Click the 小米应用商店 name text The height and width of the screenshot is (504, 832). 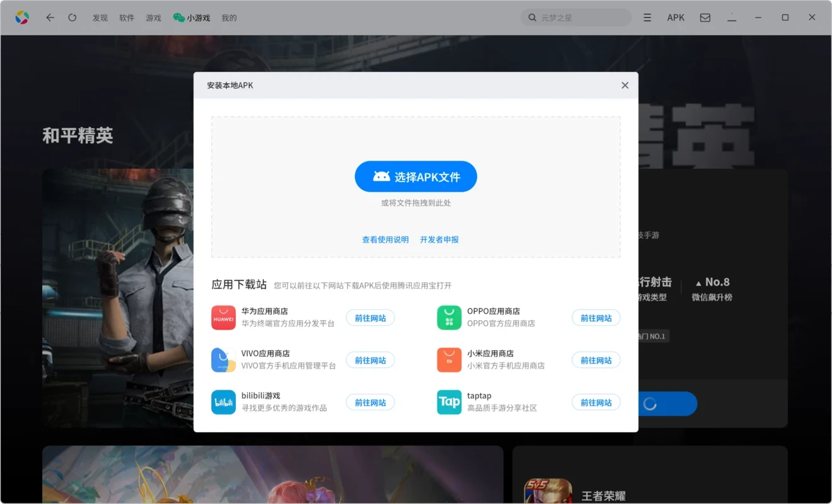point(490,353)
